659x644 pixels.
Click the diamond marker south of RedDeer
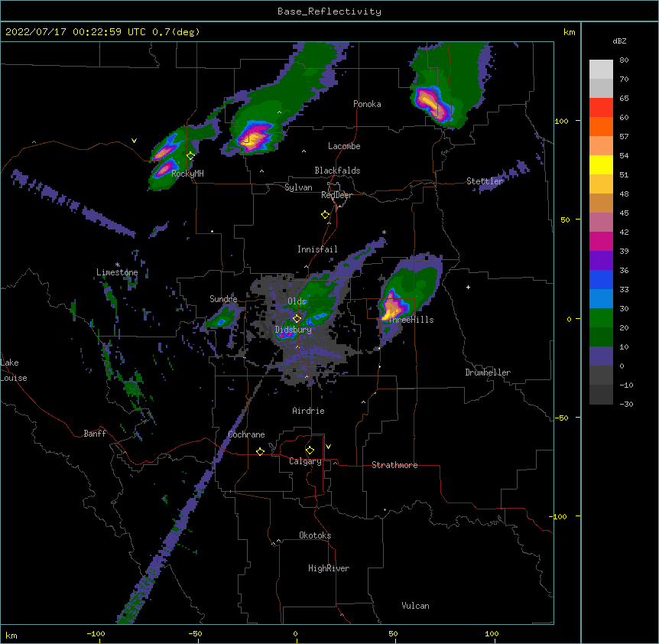point(325,215)
